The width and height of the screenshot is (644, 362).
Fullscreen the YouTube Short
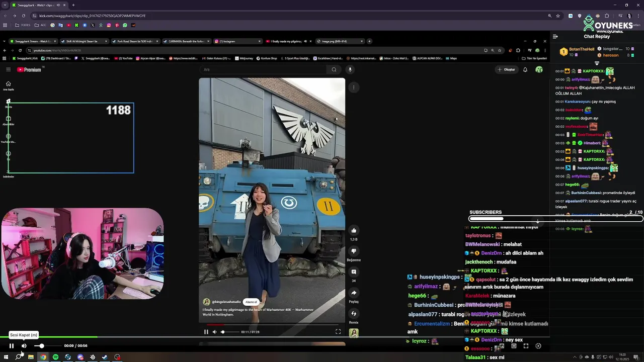point(338,332)
